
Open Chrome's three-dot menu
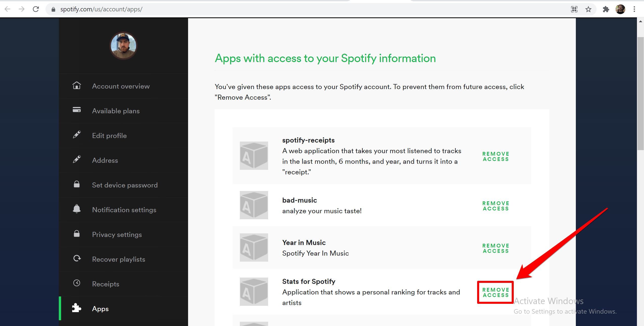point(634,9)
